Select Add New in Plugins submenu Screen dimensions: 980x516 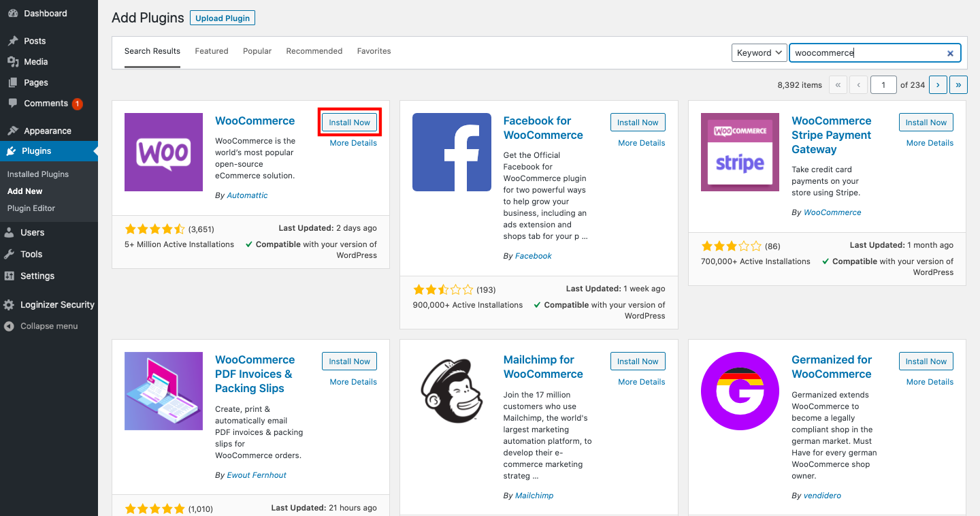tap(25, 191)
